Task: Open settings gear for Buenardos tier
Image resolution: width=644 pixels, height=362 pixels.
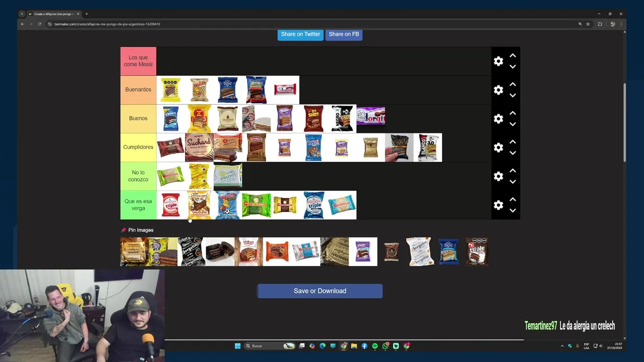Action: point(498,90)
